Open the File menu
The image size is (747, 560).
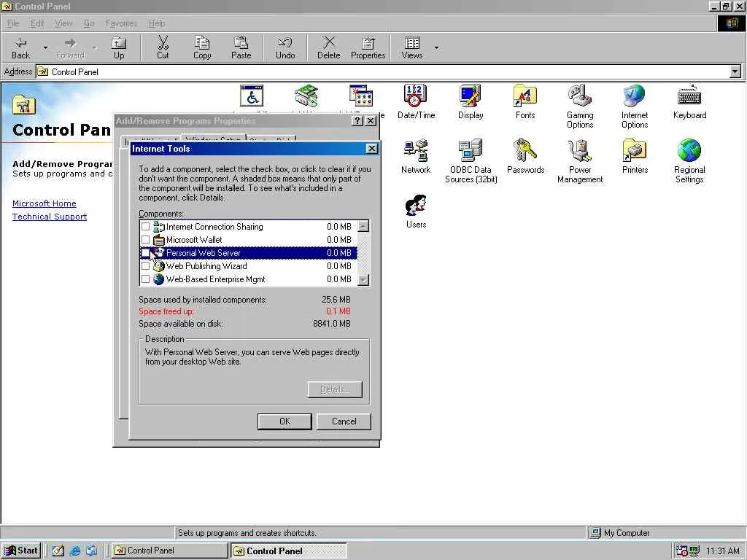click(x=13, y=23)
